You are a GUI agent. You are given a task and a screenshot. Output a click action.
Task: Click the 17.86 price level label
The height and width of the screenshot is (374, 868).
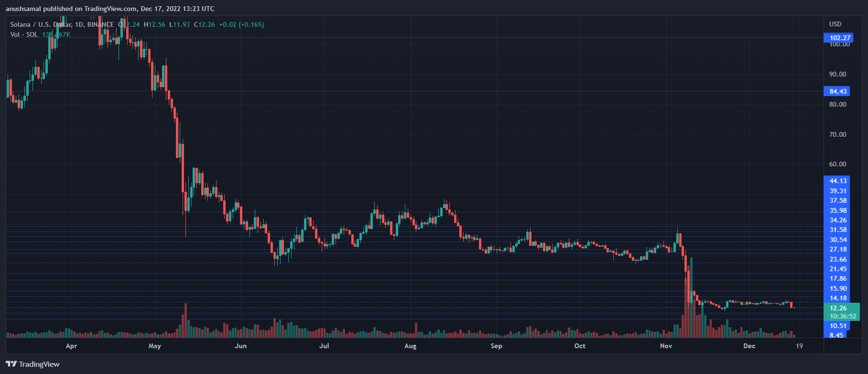pos(837,278)
